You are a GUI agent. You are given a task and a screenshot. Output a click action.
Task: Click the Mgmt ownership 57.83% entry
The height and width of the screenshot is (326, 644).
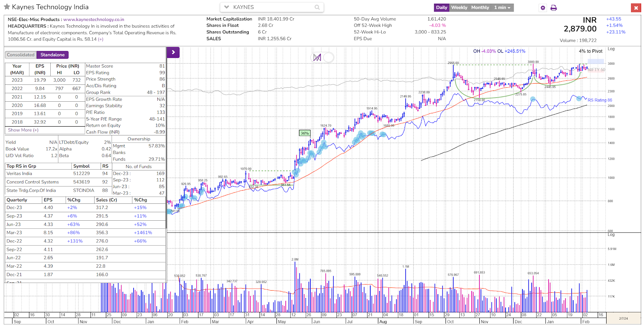click(x=139, y=146)
